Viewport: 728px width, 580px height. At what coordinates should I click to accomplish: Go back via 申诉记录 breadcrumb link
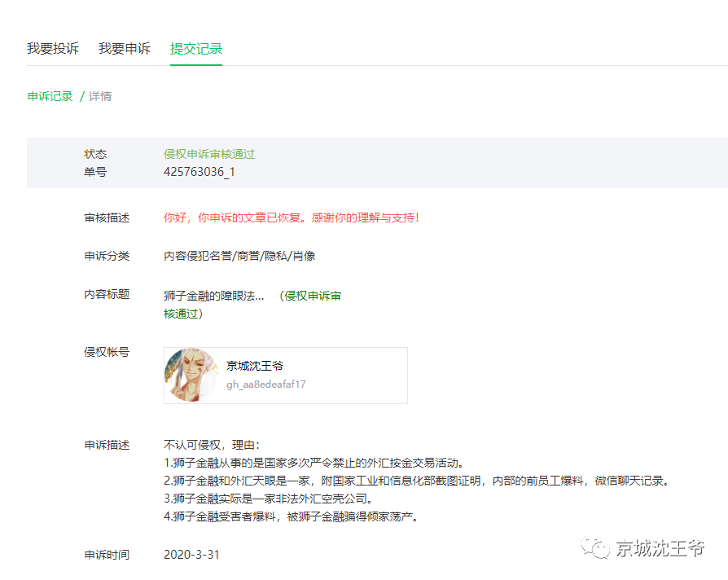[x=50, y=96]
